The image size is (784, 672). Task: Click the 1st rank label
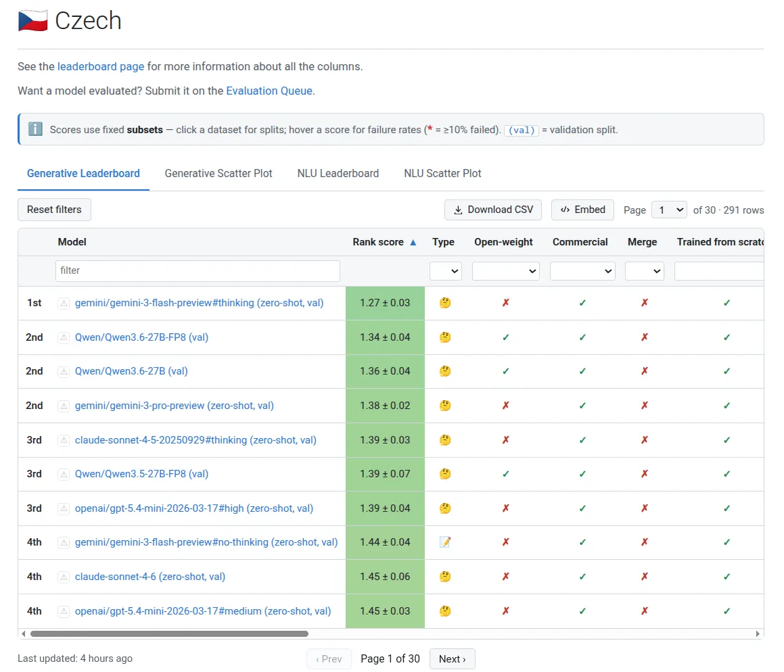click(34, 303)
